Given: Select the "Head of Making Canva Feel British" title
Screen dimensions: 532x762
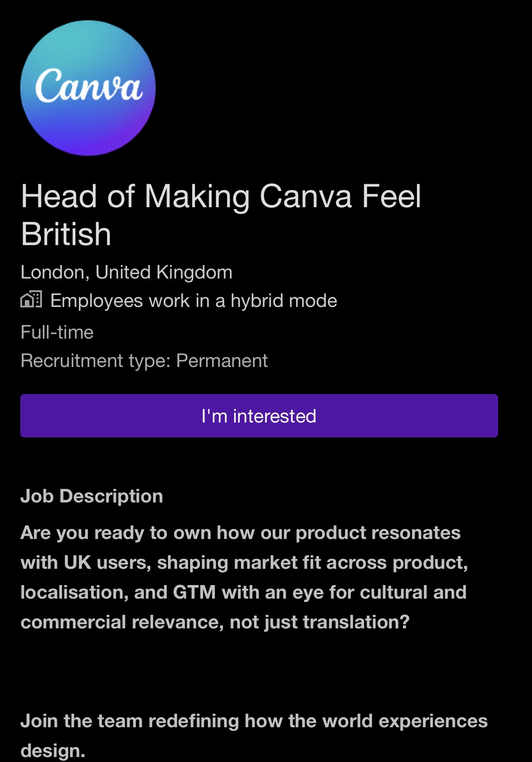Looking at the screenshot, I should click(221, 215).
